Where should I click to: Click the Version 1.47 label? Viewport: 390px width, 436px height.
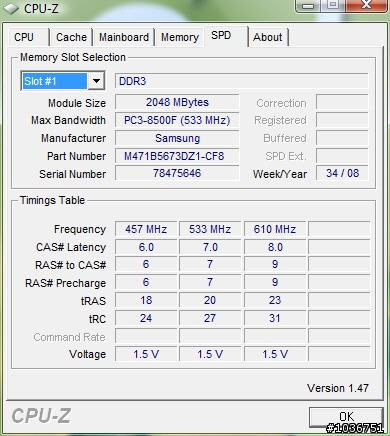coord(338,388)
